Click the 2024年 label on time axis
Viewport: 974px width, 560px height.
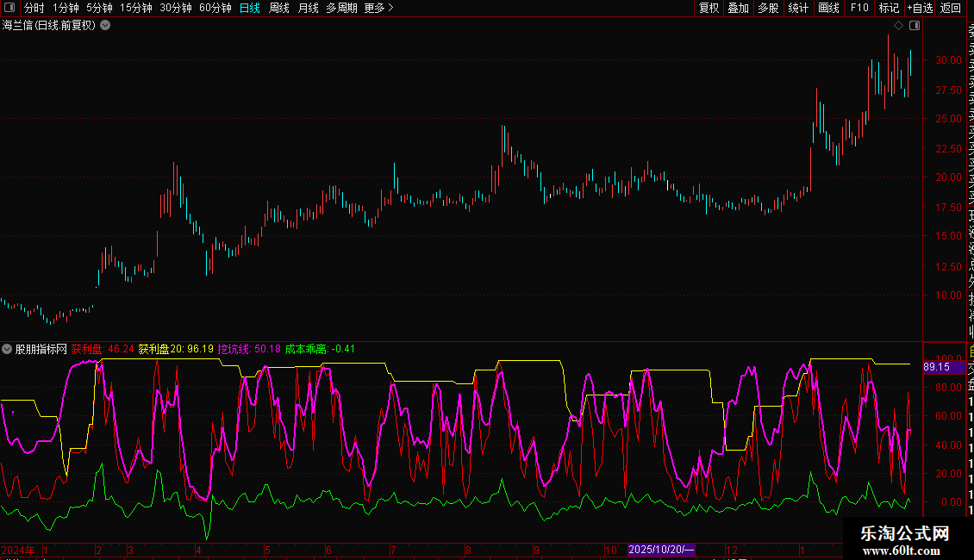(x=18, y=550)
